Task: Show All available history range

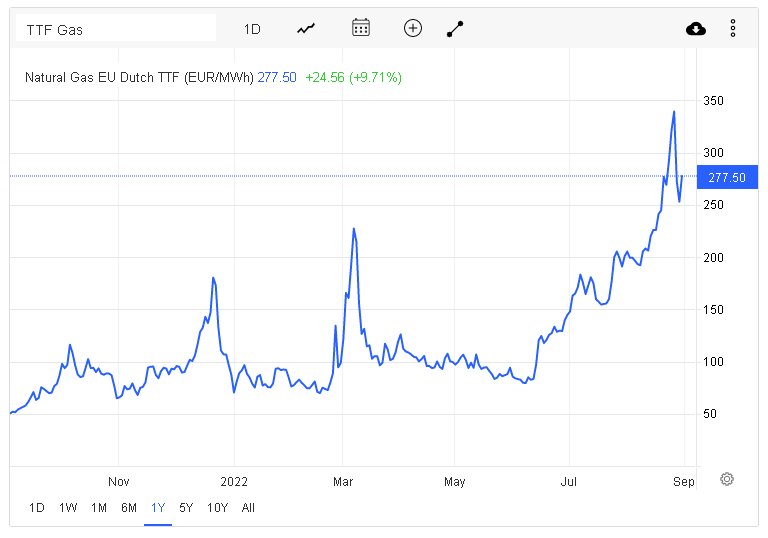Action: tap(248, 508)
